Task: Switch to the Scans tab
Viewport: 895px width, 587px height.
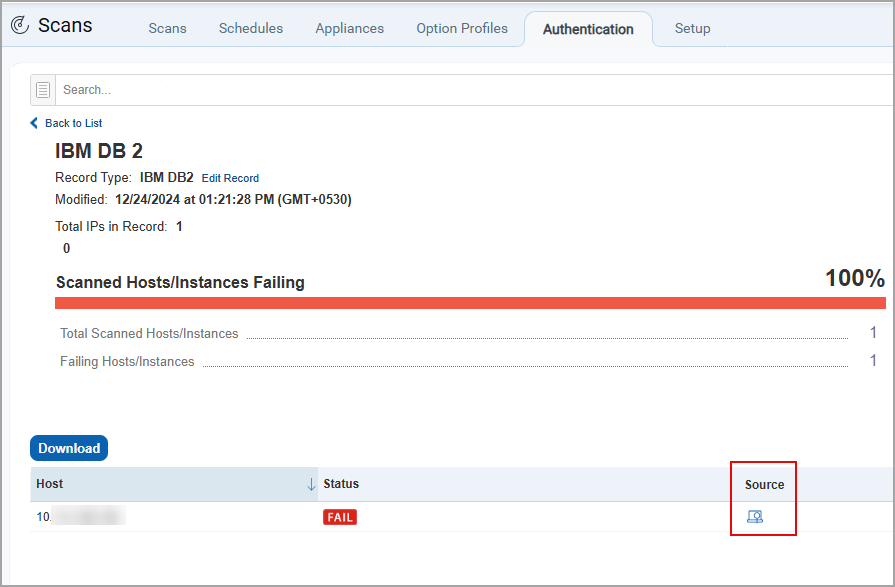Action: (x=167, y=28)
